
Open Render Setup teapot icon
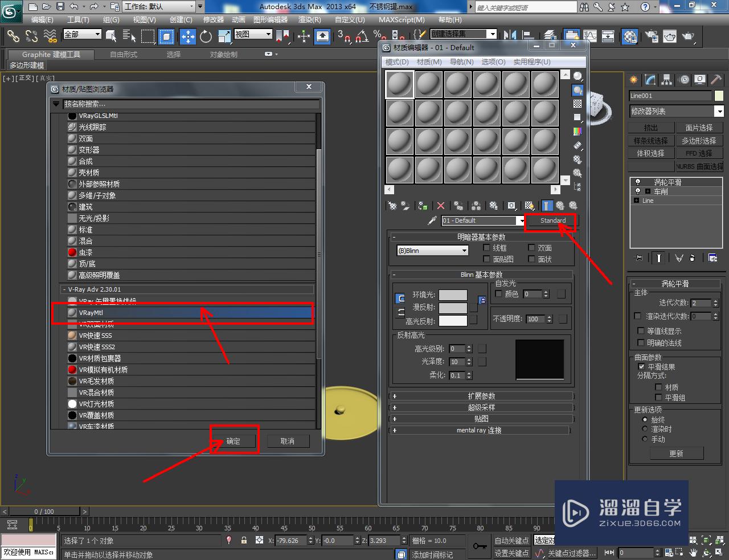pos(651,36)
